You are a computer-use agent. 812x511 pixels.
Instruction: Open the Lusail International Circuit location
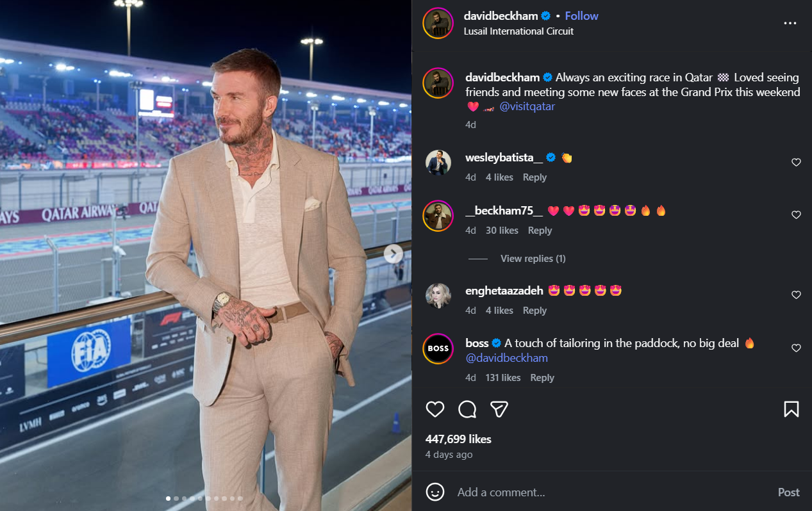[x=518, y=31]
